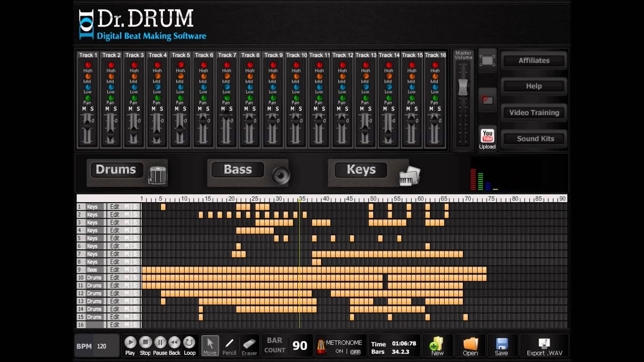Adjust the Master Volume slider
Image resolution: width=644 pixels, height=362 pixels.
click(x=463, y=87)
